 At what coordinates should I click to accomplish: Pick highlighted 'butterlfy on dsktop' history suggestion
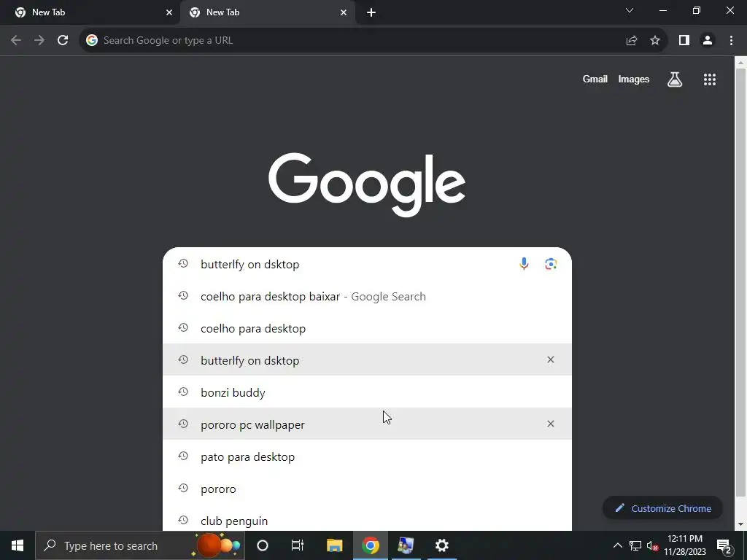[368, 360]
